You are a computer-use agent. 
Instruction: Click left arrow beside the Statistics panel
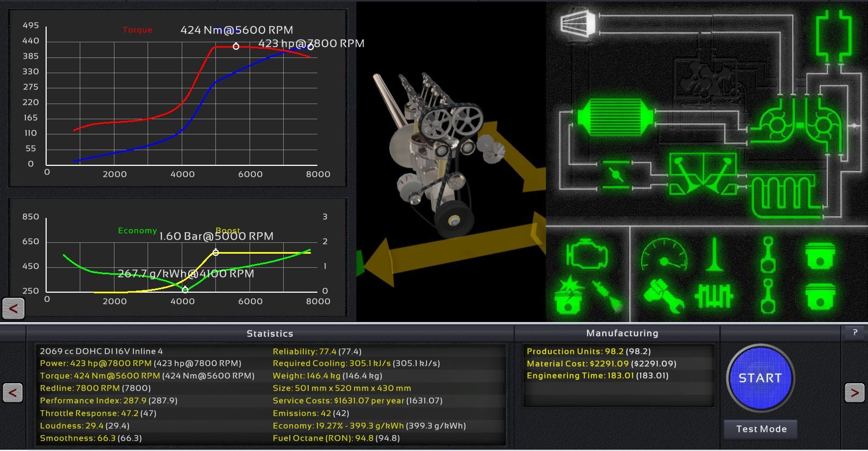(x=12, y=392)
